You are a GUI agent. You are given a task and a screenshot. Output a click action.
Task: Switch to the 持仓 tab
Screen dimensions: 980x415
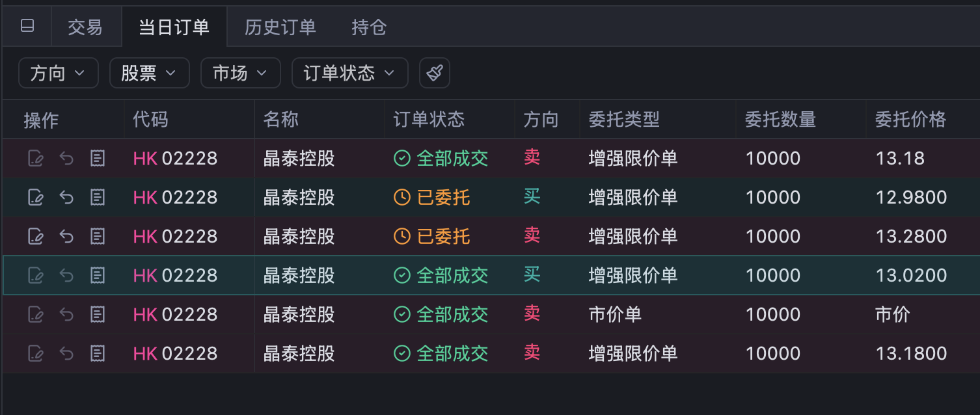coord(369,27)
